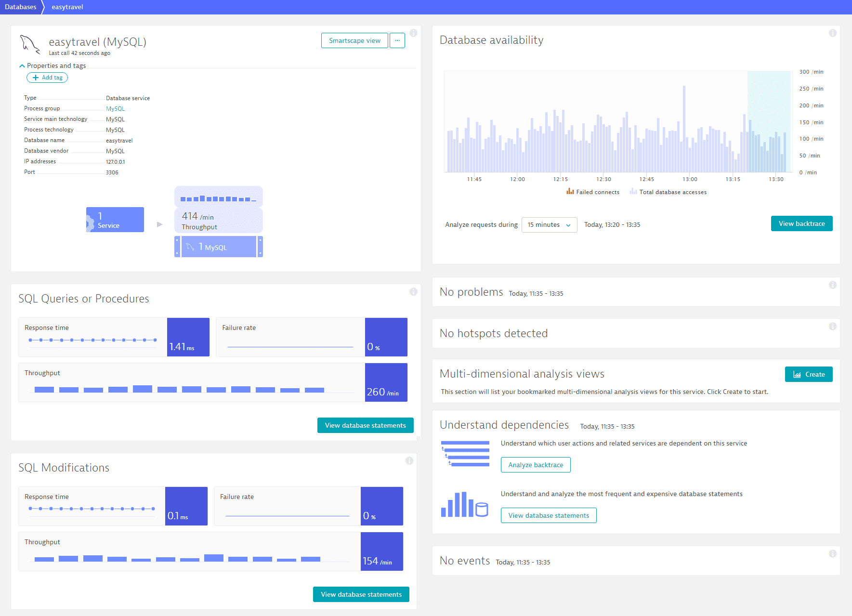Click IP address 127.0.0.1
Screen dimensions: 852x616
coord(116,162)
